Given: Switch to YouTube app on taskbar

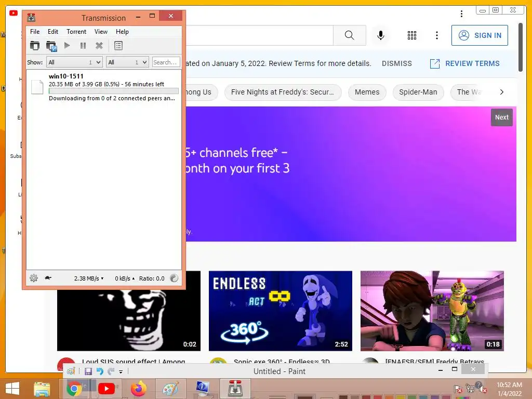Looking at the screenshot, I should tap(106, 389).
